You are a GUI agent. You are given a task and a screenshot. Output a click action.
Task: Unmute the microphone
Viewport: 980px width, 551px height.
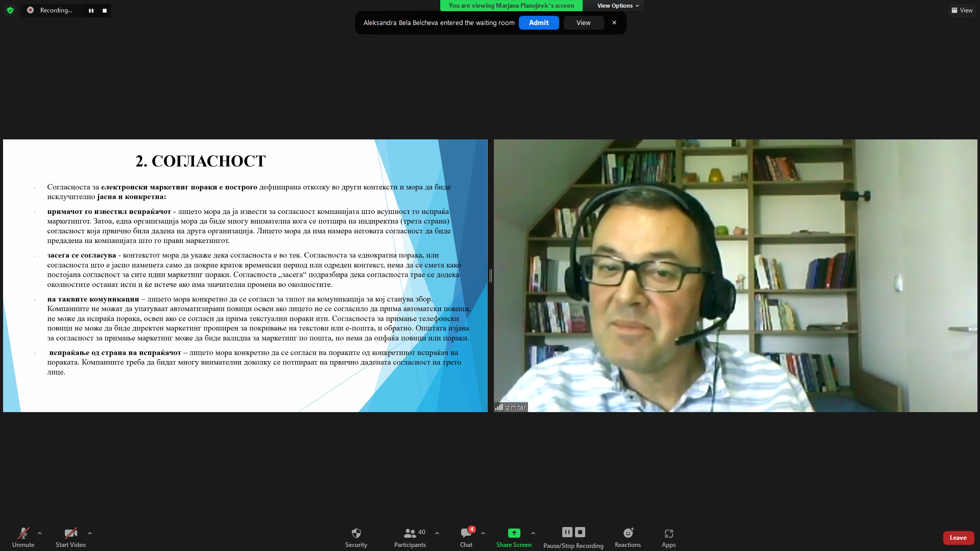(x=23, y=533)
